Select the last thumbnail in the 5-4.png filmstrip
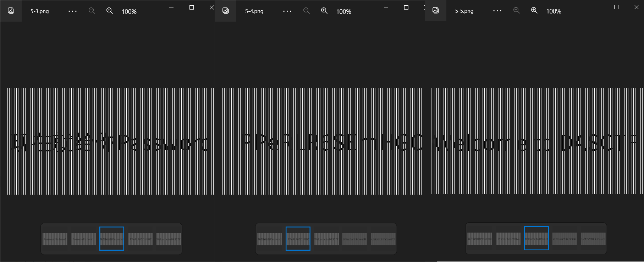 tap(383, 239)
